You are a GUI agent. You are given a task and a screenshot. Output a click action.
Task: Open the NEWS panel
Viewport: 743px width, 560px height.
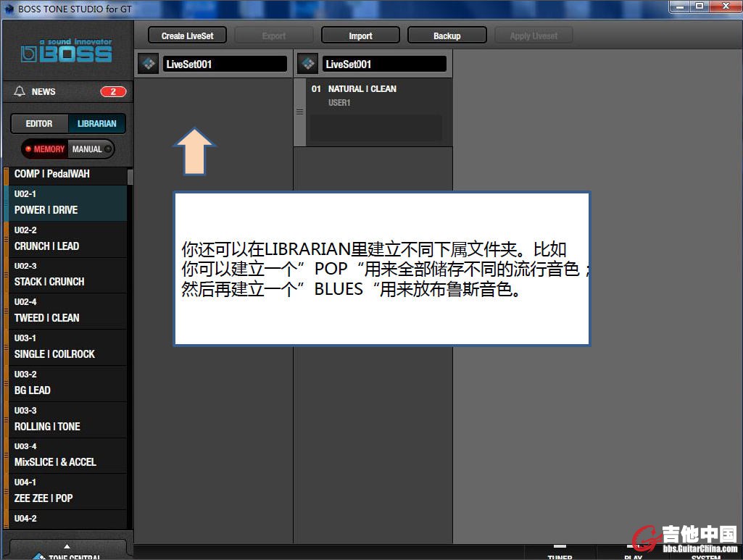67,92
